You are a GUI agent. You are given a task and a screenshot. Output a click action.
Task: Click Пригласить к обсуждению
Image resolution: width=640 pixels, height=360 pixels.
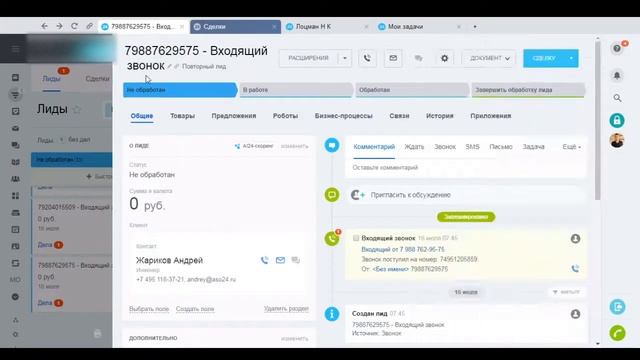(x=411, y=195)
